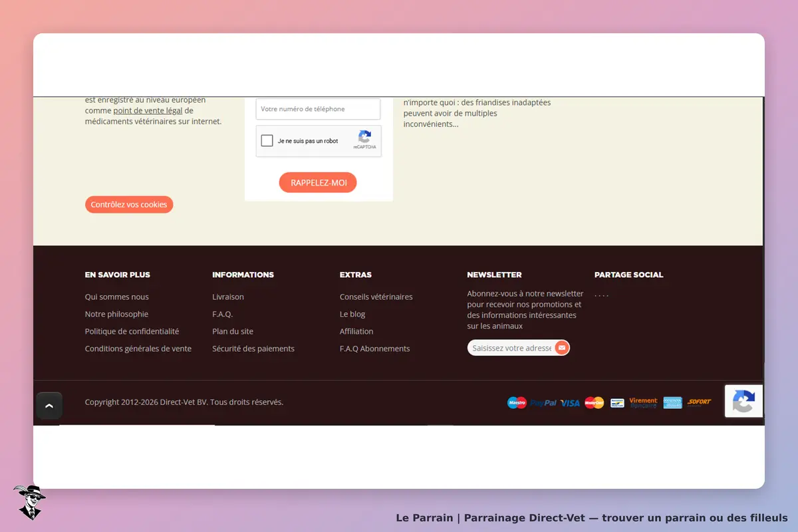This screenshot has height=532, width=798.
Task: Open 'Sécurité des paiements' link
Action: click(x=253, y=348)
